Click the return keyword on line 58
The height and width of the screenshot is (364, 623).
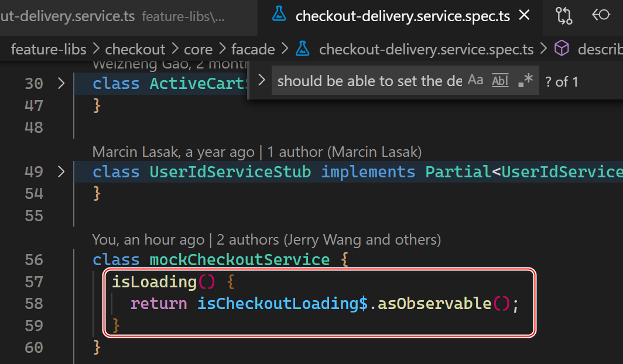coord(159,303)
